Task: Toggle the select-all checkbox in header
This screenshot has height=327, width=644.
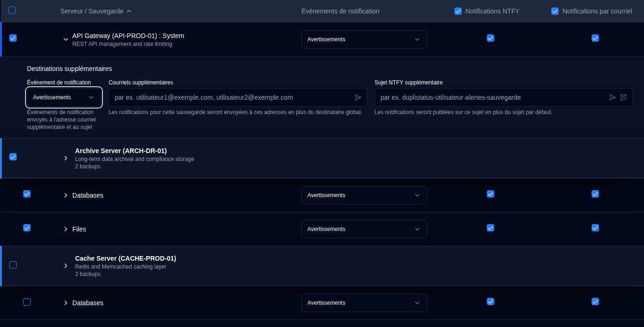Action: 12,10
